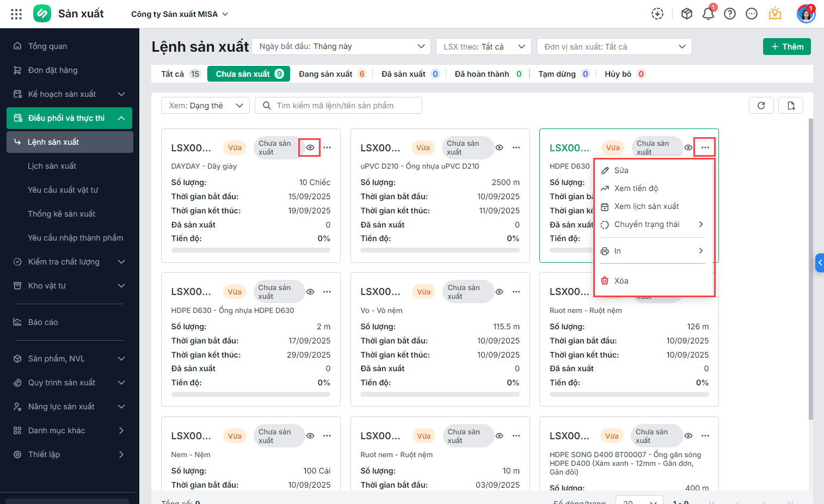Click eye icon on DAYDAY order card

pyautogui.click(x=310, y=147)
